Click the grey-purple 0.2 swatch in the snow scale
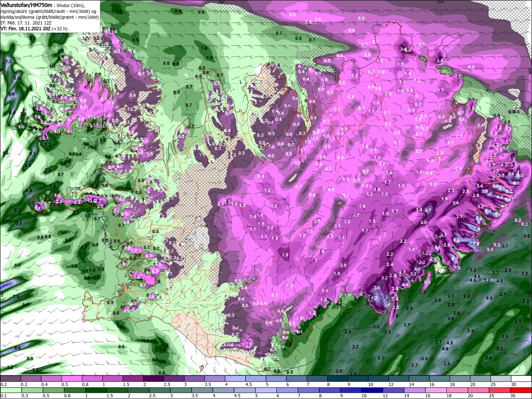The height and width of the screenshot is (399, 532). tap(10, 379)
